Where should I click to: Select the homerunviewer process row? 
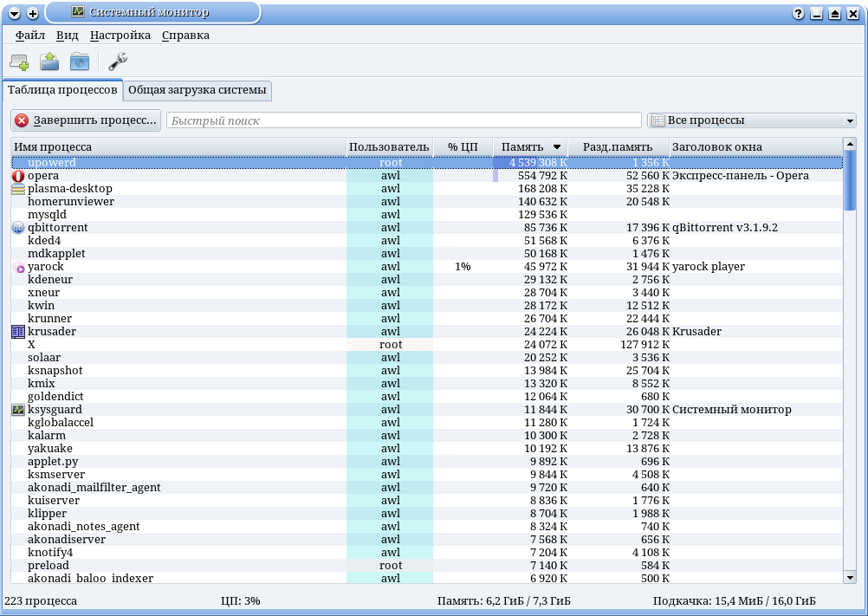(427, 202)
